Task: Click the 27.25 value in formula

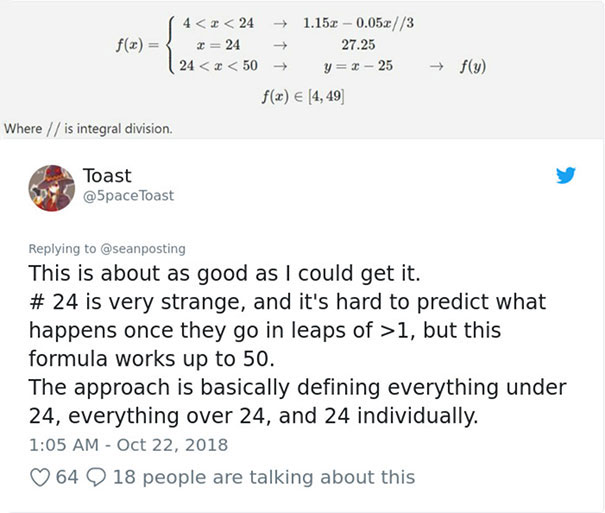Action: click(x=358, y=45)
